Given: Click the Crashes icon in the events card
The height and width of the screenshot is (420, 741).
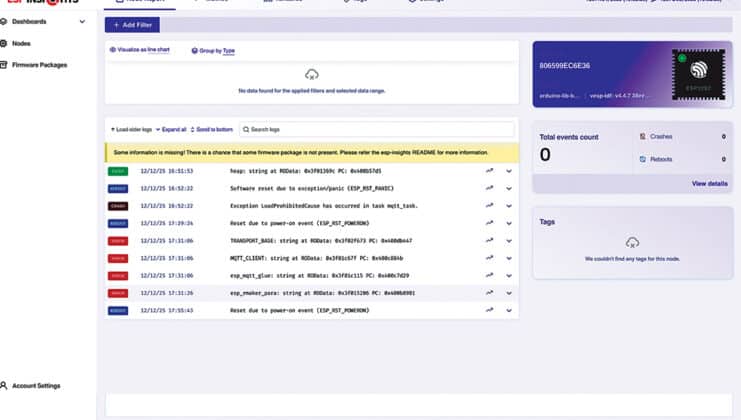Looking at the screenshot, I should click(643, 137).
